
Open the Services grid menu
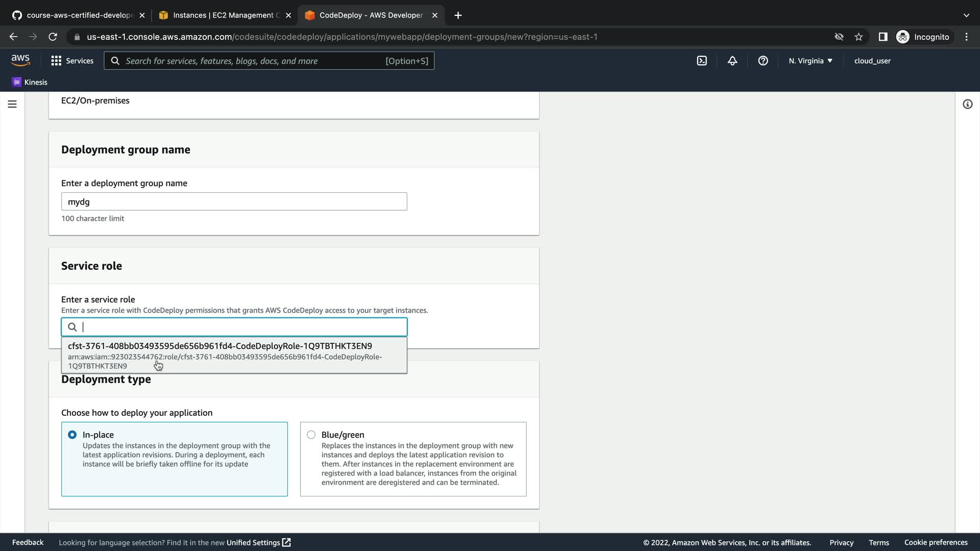pos(72,61)
